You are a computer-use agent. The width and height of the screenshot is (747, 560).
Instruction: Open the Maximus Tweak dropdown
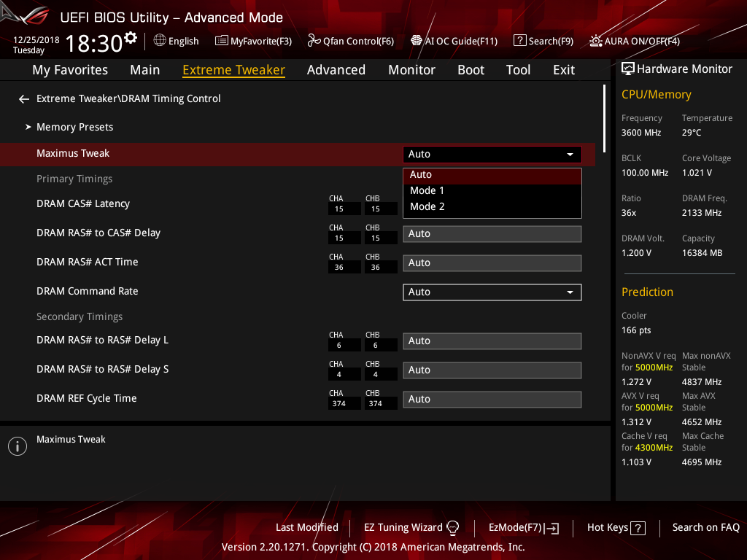[x=492, y=155]
